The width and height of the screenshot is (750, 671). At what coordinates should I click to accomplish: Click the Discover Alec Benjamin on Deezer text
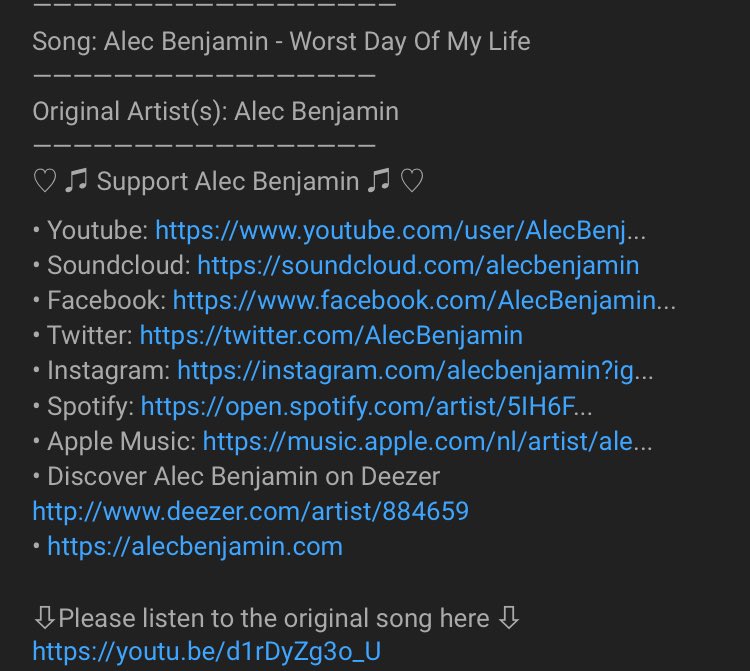click(x=243, y=477)
